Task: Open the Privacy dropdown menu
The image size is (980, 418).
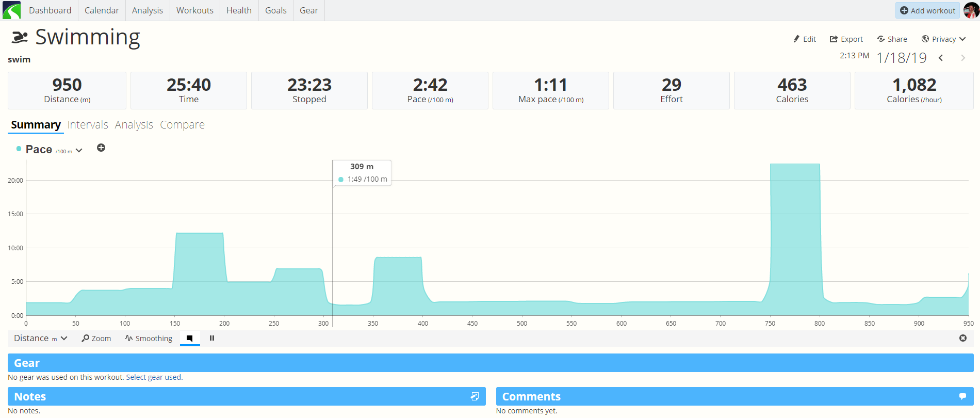Action: (943, 39)
